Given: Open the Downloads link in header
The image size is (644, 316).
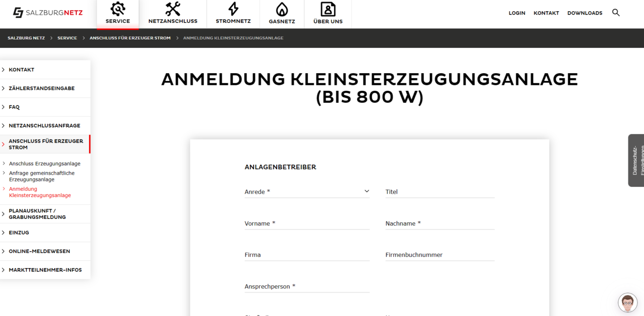Looking at the screenshot, I should click(584, 13).
